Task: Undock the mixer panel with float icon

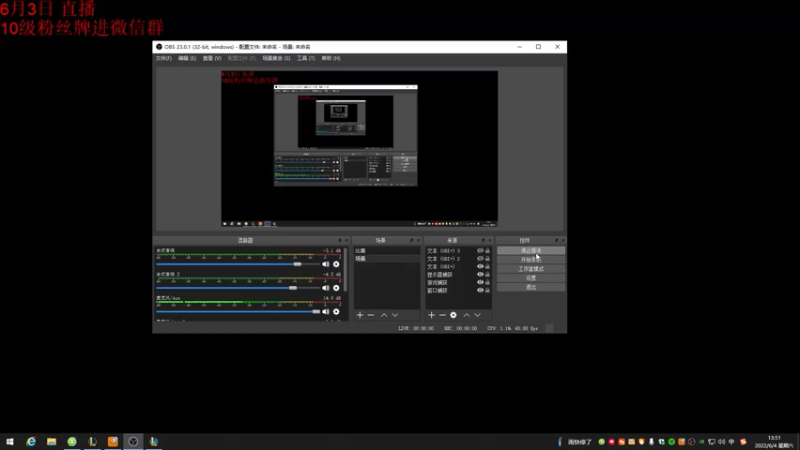Action: [340, 240]
